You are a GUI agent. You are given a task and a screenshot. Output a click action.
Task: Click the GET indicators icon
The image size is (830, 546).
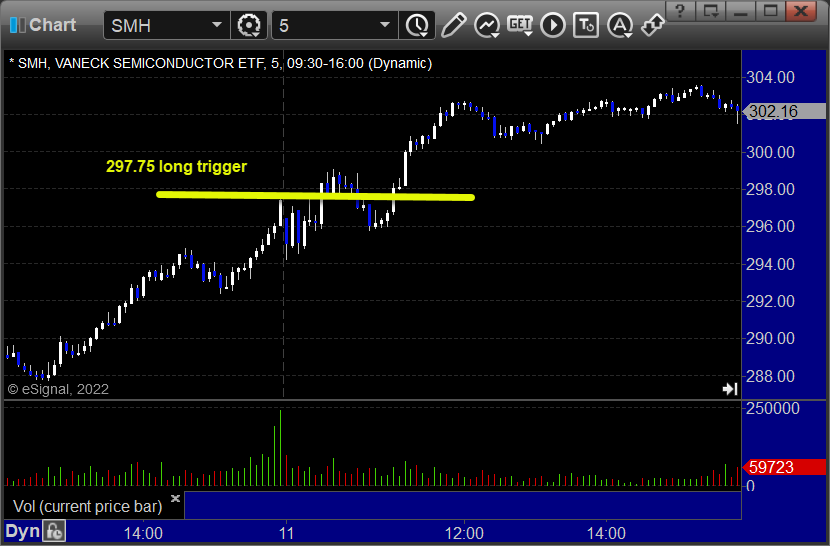pyautogui.click(x=520, y=25)
